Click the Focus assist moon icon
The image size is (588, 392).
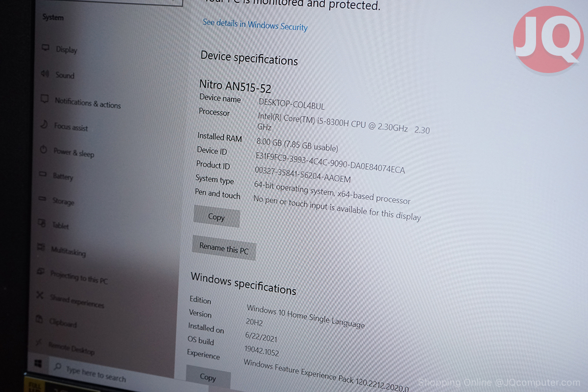pos(44,124)
